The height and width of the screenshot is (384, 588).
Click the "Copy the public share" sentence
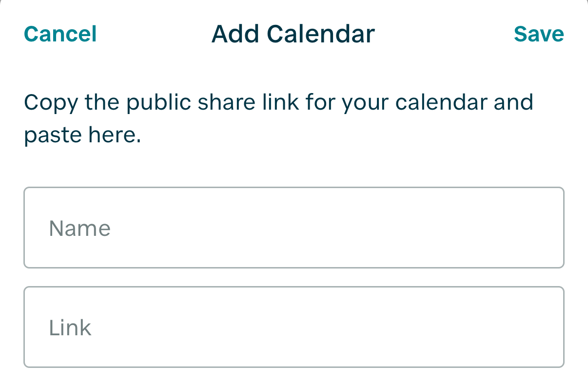tap(278, 103)
